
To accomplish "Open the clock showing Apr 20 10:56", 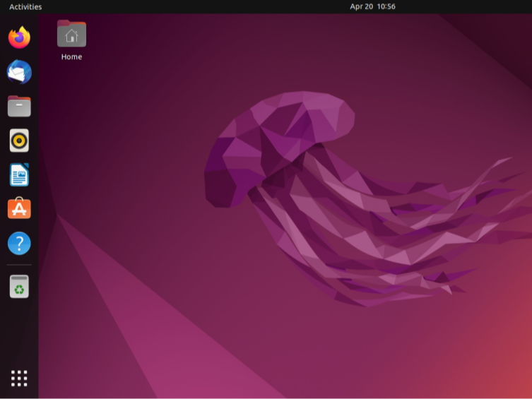I will [372, 6].
